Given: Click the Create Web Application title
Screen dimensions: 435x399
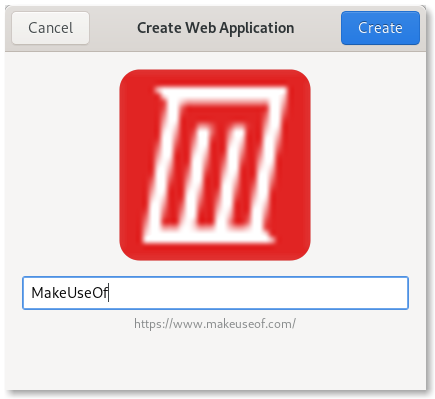Looking at the screenshot, I should 216,28.
